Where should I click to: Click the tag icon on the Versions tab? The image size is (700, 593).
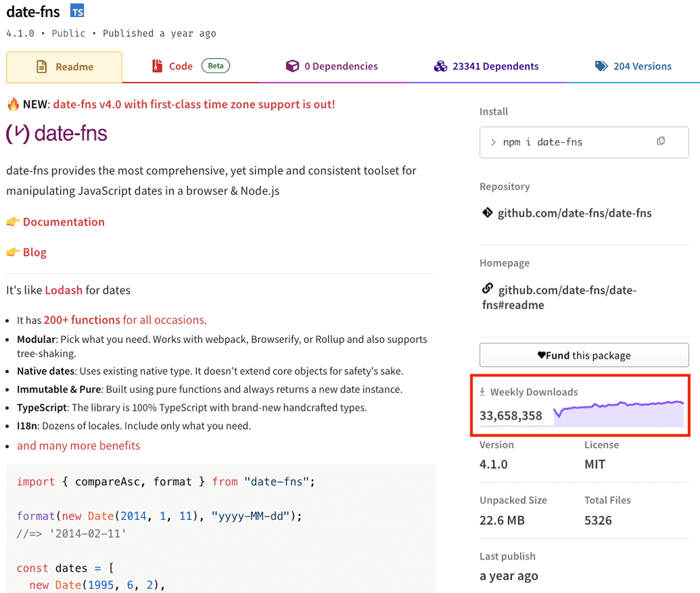pyautogui.click(x=602, y=66)
